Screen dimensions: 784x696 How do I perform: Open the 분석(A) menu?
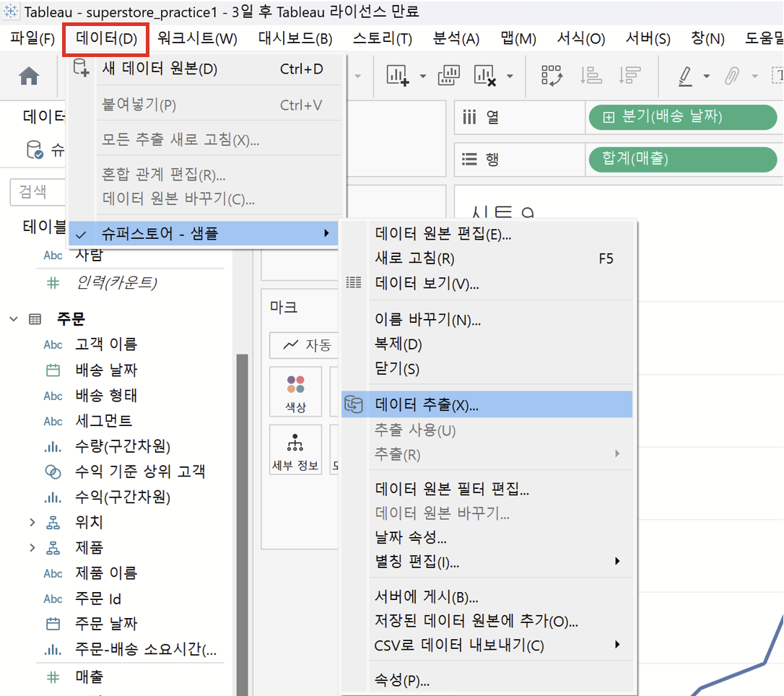(456, 38)
